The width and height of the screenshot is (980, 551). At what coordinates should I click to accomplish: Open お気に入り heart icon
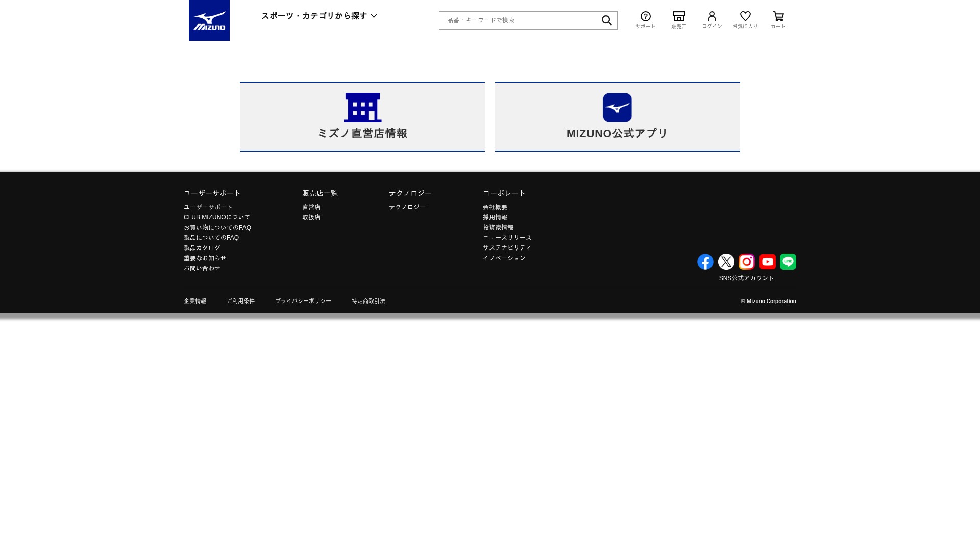click(745, 20)
